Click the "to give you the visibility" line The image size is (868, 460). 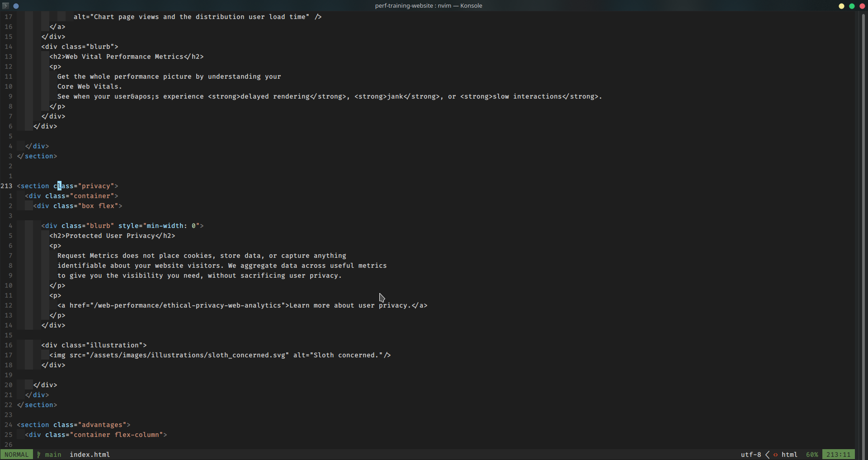(199, 275)
